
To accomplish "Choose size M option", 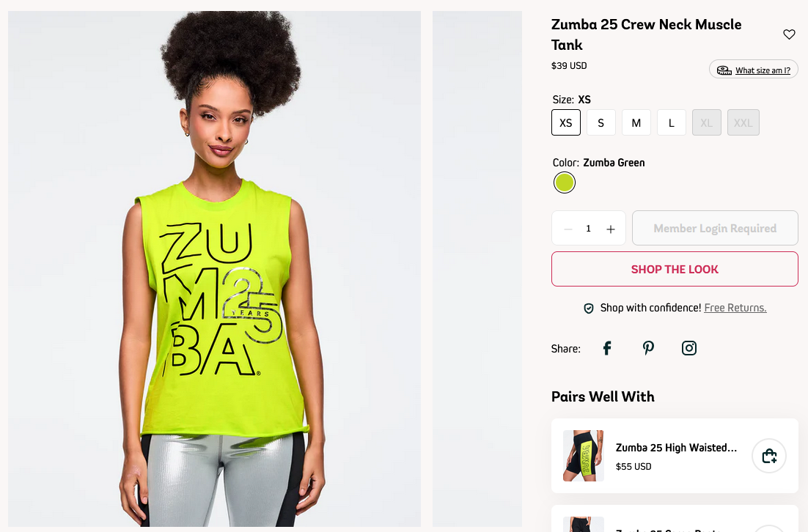I will 636,122.
